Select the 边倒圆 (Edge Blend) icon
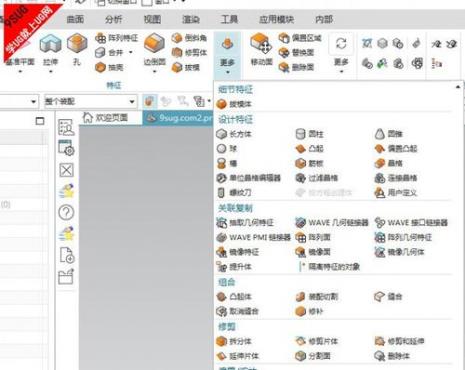 pyautogui.click(x=154, y=44)
